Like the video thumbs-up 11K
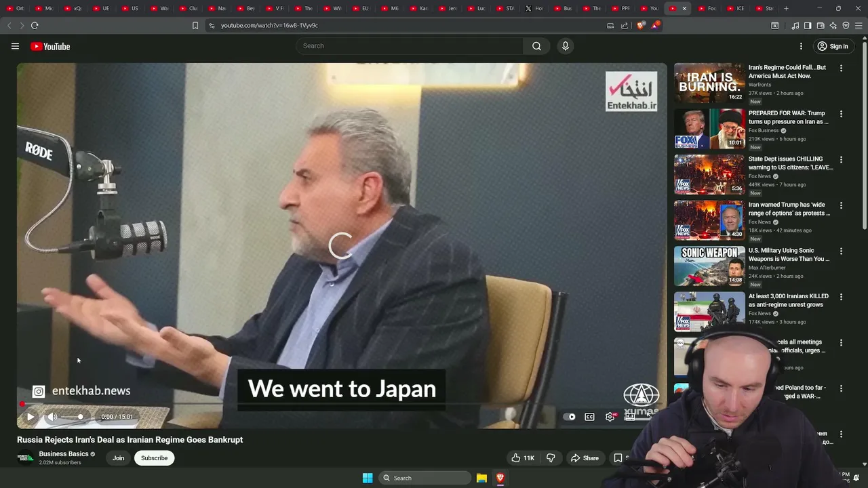This screenshot has width=868, height=488. (523, 458)
